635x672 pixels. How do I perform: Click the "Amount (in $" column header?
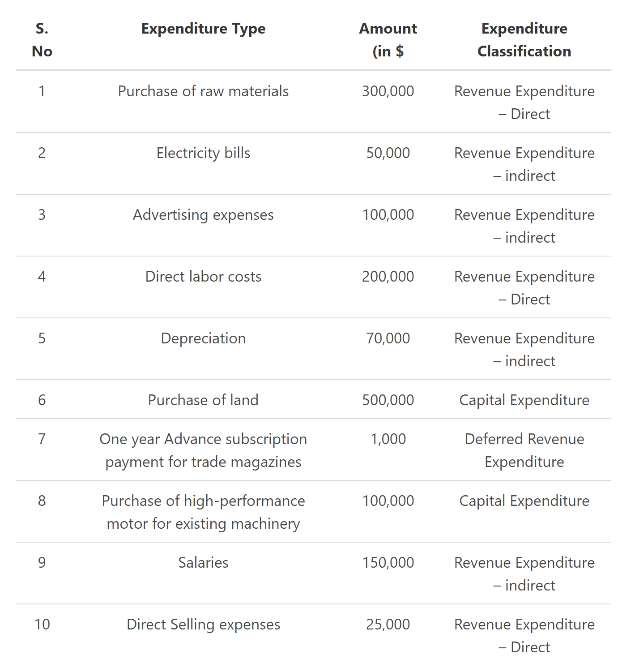coord(388,40)
